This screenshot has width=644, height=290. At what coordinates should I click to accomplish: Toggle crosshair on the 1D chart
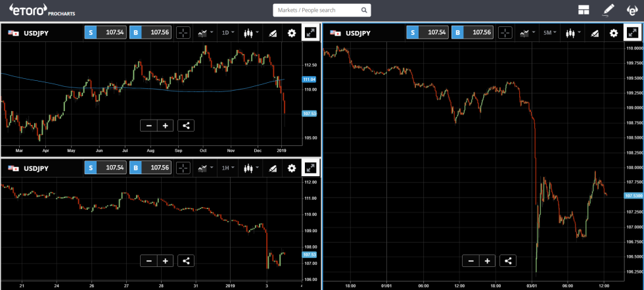click(x=183, y=33)
